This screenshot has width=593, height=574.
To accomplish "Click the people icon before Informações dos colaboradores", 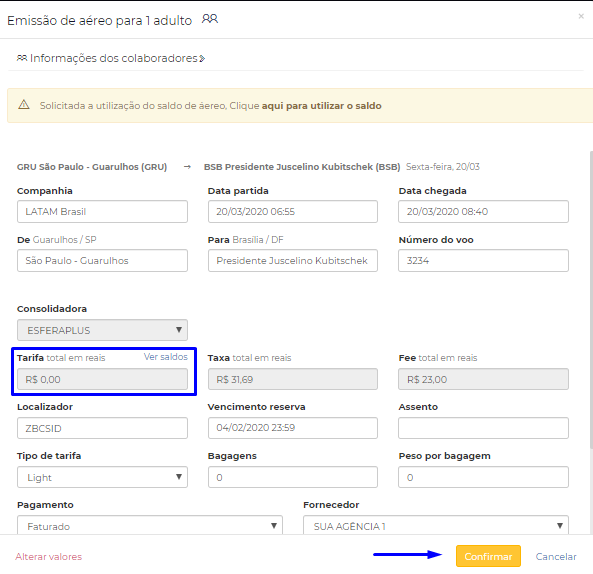I will (22, 58).
